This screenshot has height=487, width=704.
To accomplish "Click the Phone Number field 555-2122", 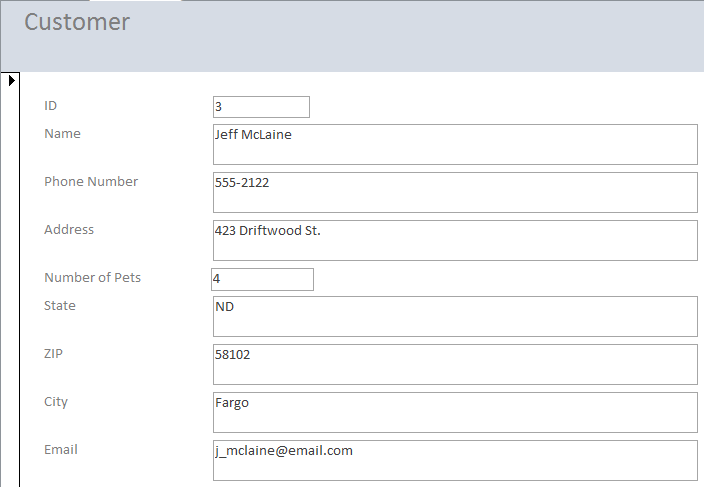I will point(455,193).
